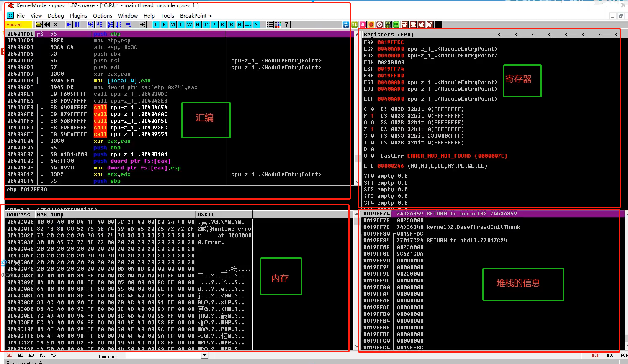Click the question mark help icon

point(286,25)
